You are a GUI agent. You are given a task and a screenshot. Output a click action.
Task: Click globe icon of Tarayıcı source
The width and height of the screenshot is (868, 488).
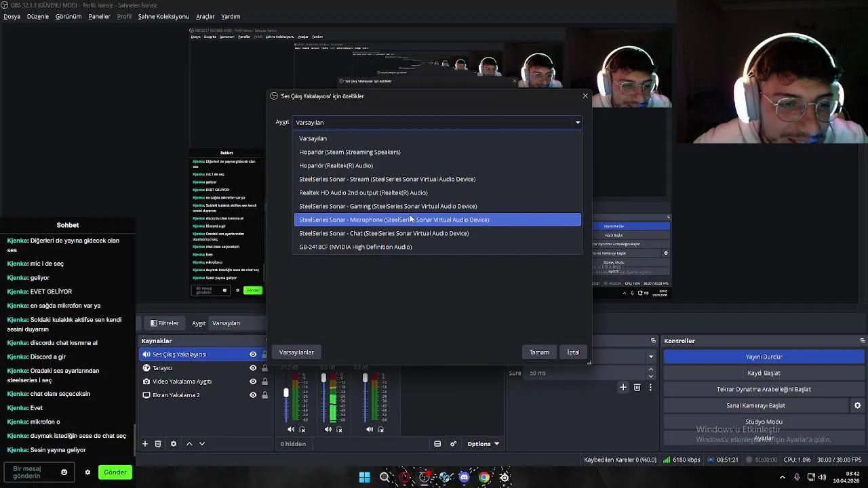click(x=146, y=368)
